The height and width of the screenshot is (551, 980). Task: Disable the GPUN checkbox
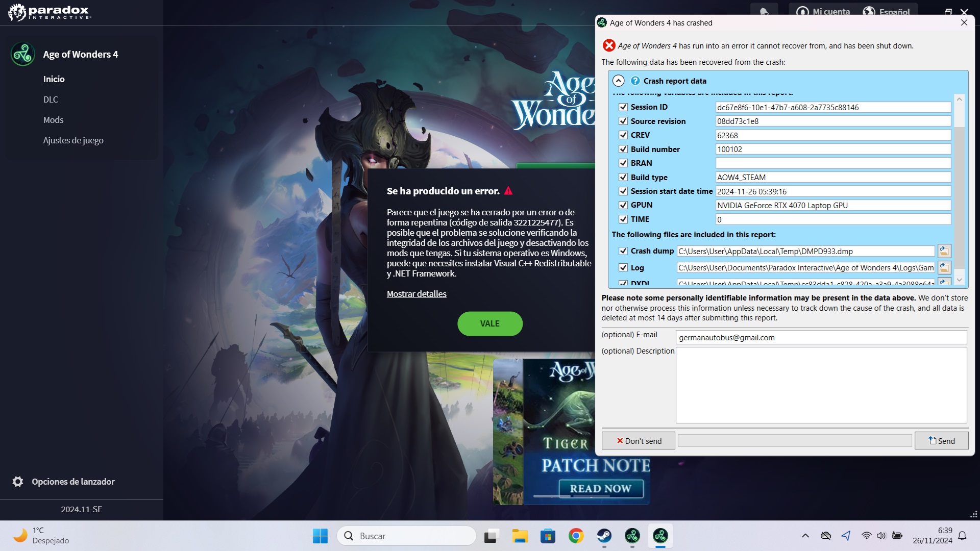pos(623,205)
